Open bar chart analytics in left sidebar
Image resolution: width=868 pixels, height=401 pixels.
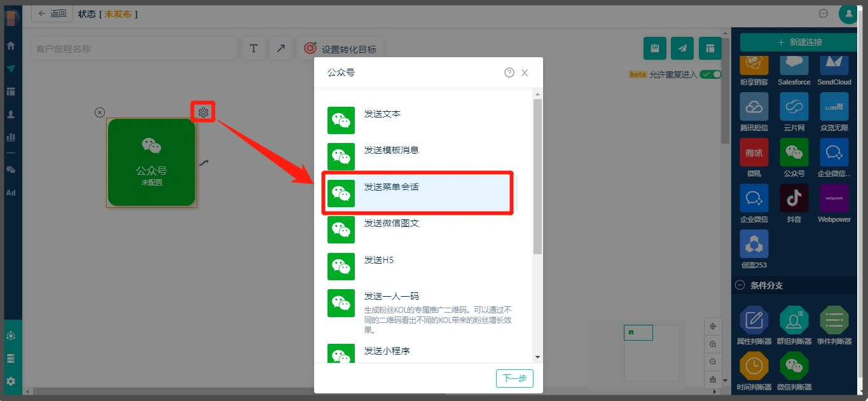click(11, 137)
